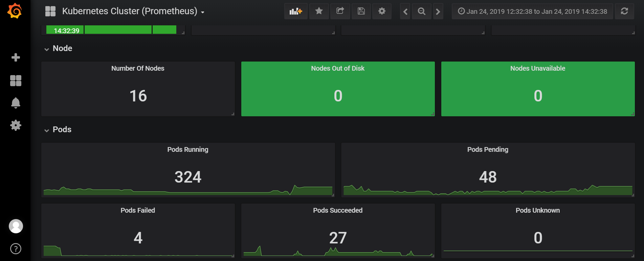
Task: Mark dashboard as favorite with star
Action: pos(319,11)
